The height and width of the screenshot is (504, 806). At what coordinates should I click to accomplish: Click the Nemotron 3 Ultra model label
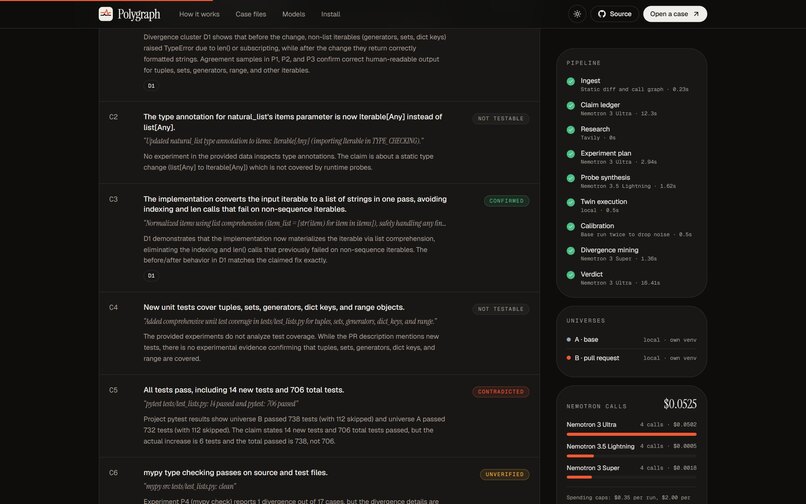pos(591,425)
